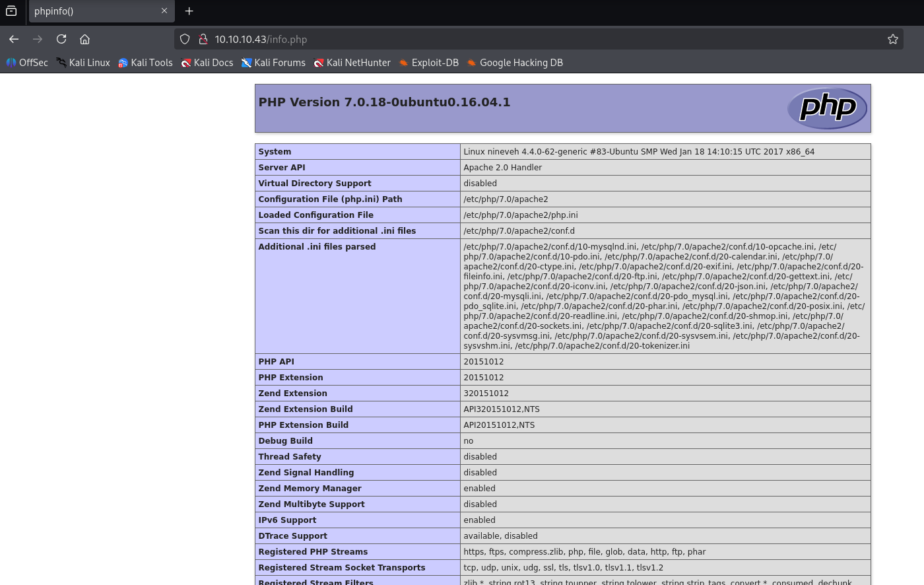Open the Kali Linux bookmark
This screenshot has height=585, width=924.
click(x=83, y=63)
